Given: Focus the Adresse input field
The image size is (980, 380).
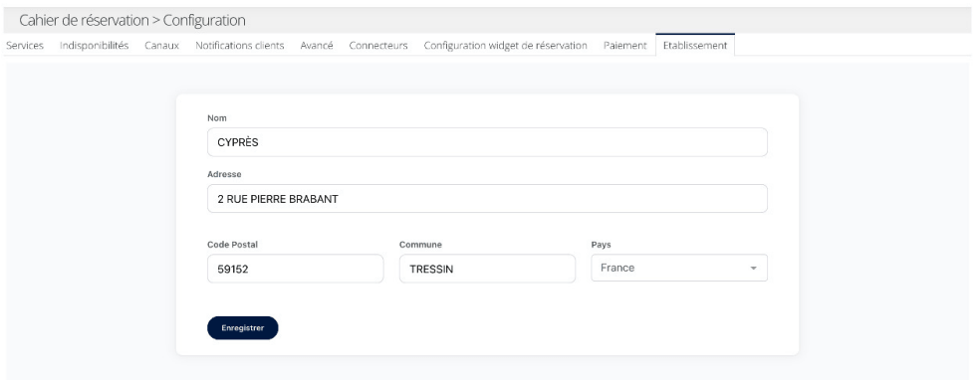Looking at the screenshot, I should tap(487, 198).
